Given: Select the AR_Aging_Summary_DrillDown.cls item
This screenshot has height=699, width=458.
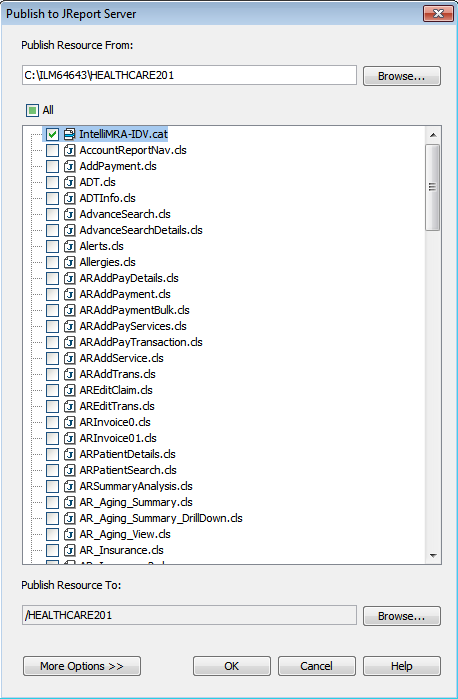Looking at the screenshot, I should [x=161, y=518].
